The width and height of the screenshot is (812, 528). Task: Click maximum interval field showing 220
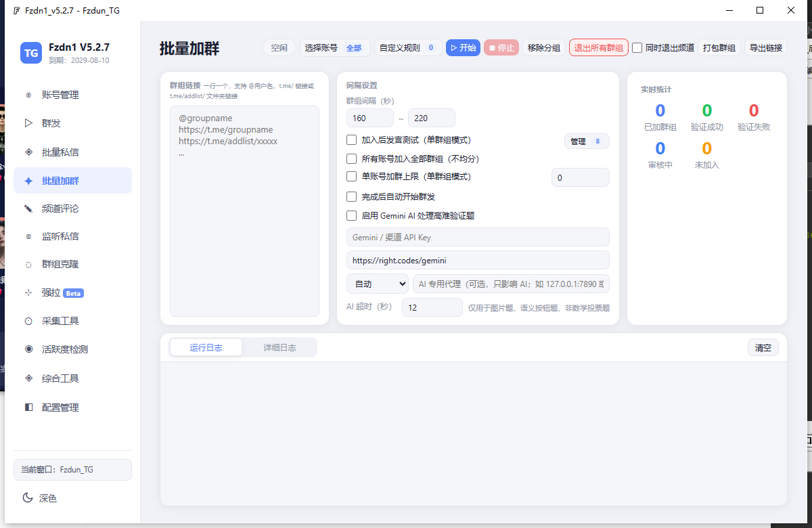pos(432,118)
